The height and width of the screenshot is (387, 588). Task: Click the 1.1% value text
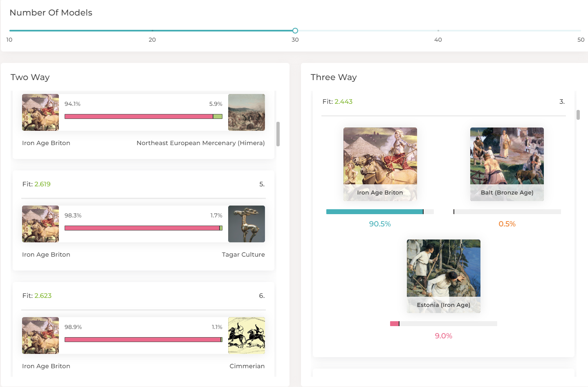(217, 327)
